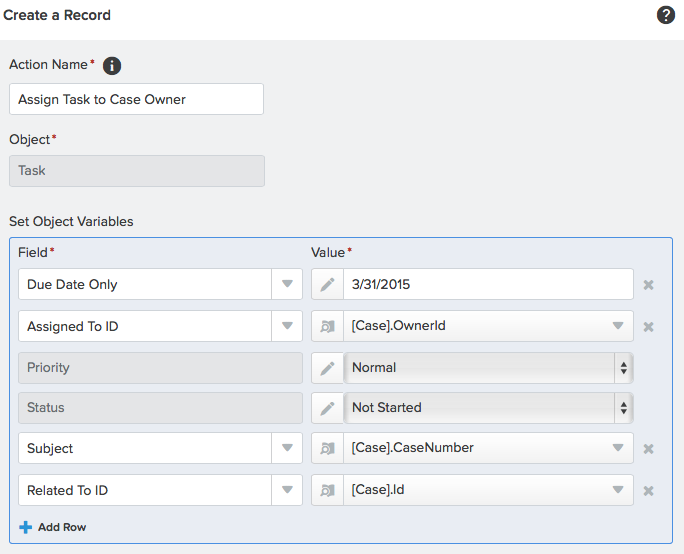Image resolution: width=684 pixels, height=554 pixels.
Task: Click pencil icon beside Not Started status
Action: point(328,408)
